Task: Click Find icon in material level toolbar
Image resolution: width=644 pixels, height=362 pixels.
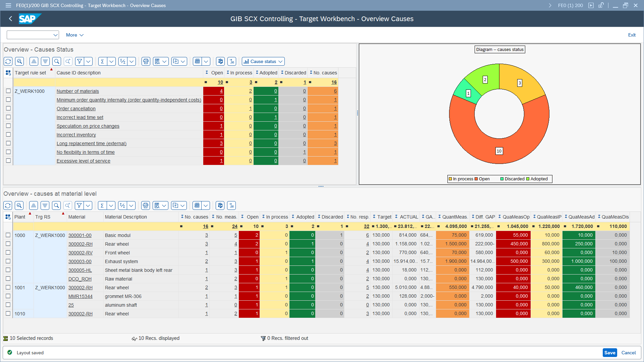Action: coord(56,205)
